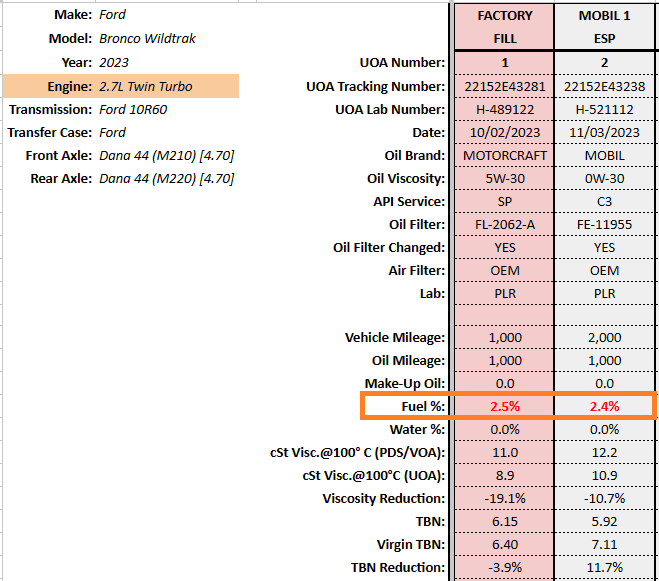Image resolution: width=659 pixels, height=581 pixels.
Task: Select the Vehicle Mileage 2,000 cell
Action: click(604, 338)
